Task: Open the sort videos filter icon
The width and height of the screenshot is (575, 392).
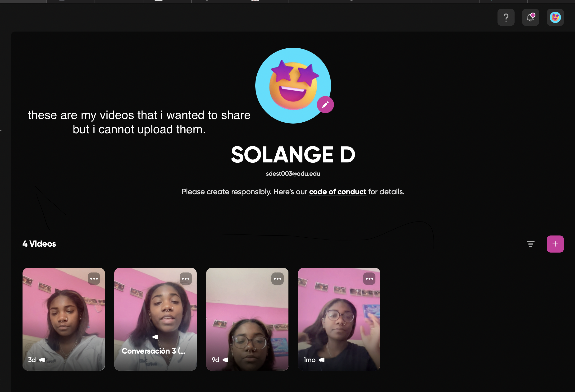Action: [x=530, y=244]
